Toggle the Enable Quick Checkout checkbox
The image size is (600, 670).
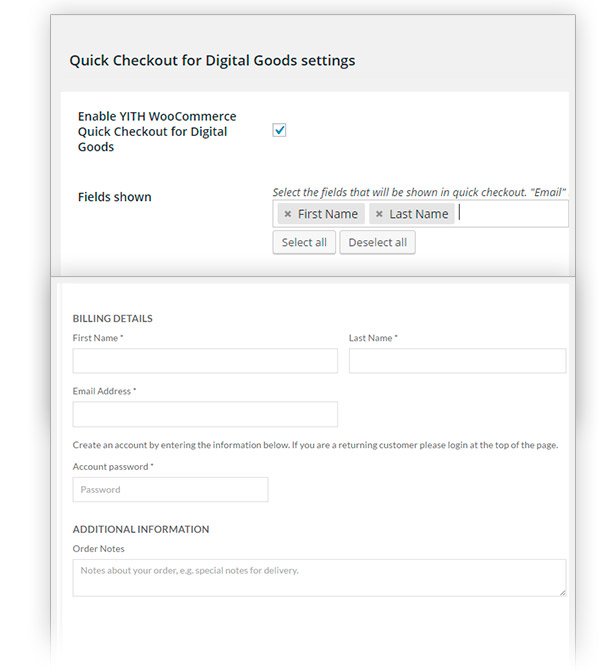280,130
